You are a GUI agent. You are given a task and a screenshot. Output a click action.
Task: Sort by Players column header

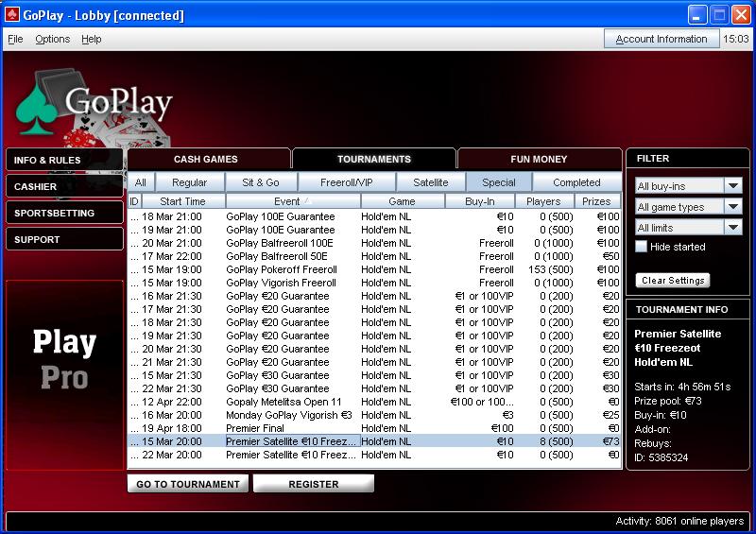tap(544, 201)
